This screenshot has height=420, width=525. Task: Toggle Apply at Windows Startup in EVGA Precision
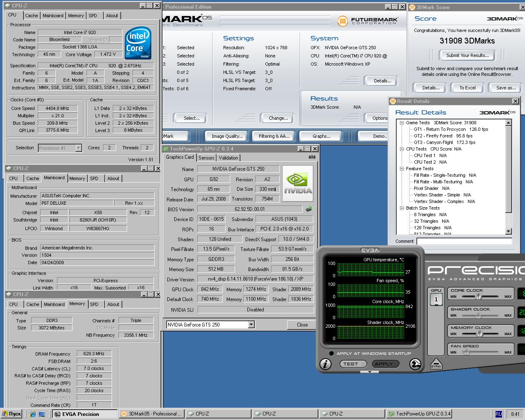tap(331, 354)
